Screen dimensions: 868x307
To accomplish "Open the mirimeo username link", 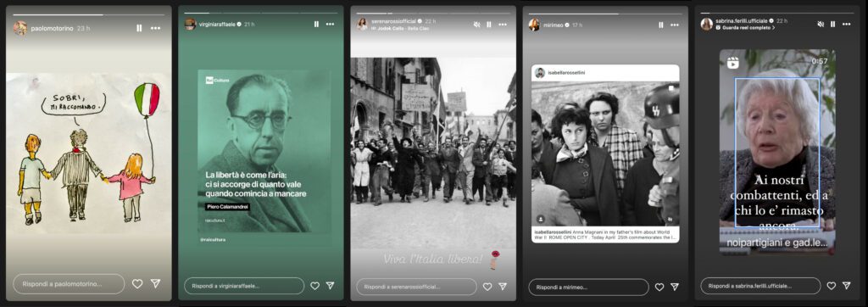I will pos(553,25).
